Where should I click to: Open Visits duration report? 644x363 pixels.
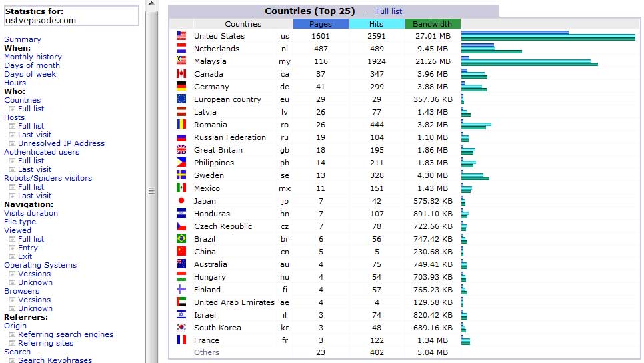coord(31,213)
